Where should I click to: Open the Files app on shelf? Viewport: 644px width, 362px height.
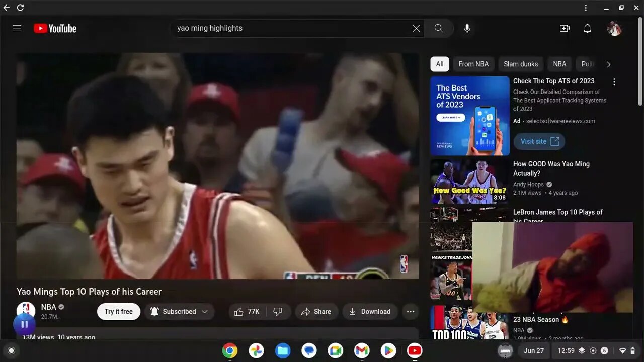point(283,350)
